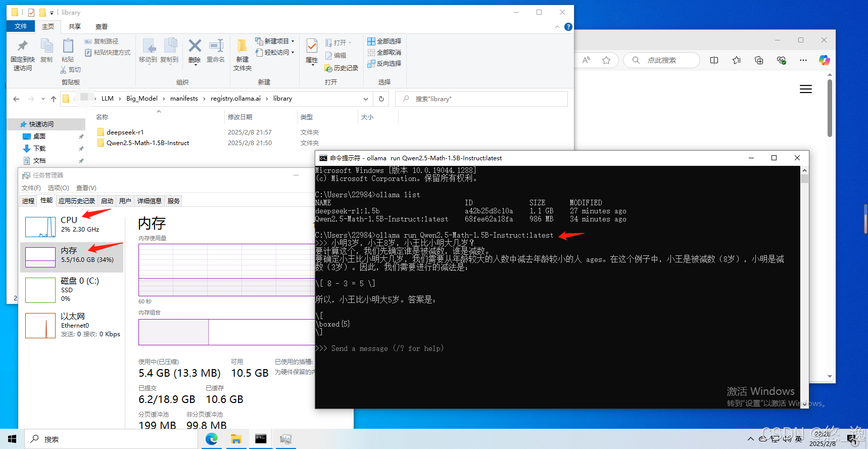Open the File tab in Explorer
868x449 pixels.
(x=21, y=26)
